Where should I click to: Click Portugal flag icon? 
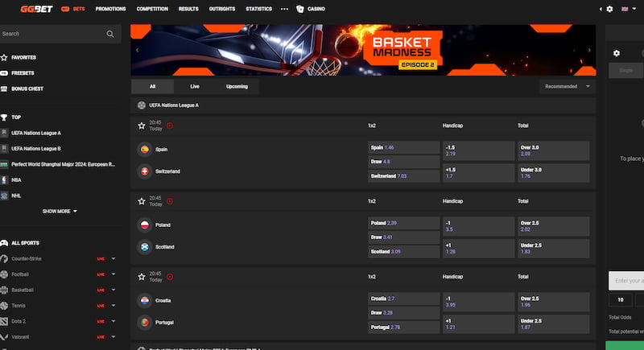145,323
